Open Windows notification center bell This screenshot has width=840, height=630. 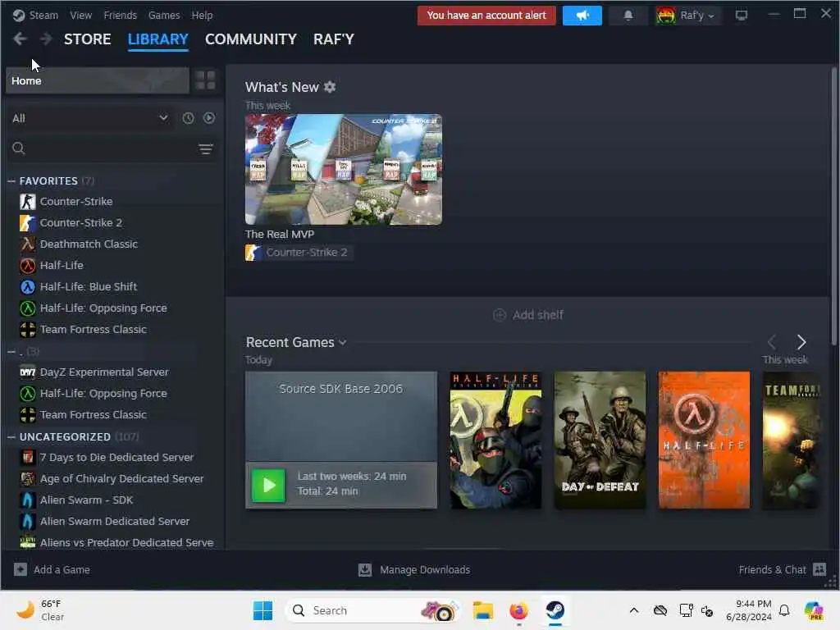[x=784, y=610]
